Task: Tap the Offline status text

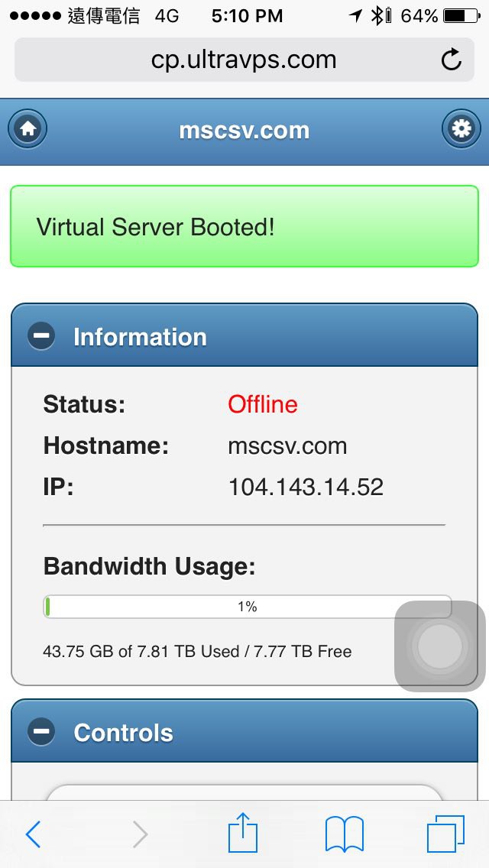Action: (263, 404)
